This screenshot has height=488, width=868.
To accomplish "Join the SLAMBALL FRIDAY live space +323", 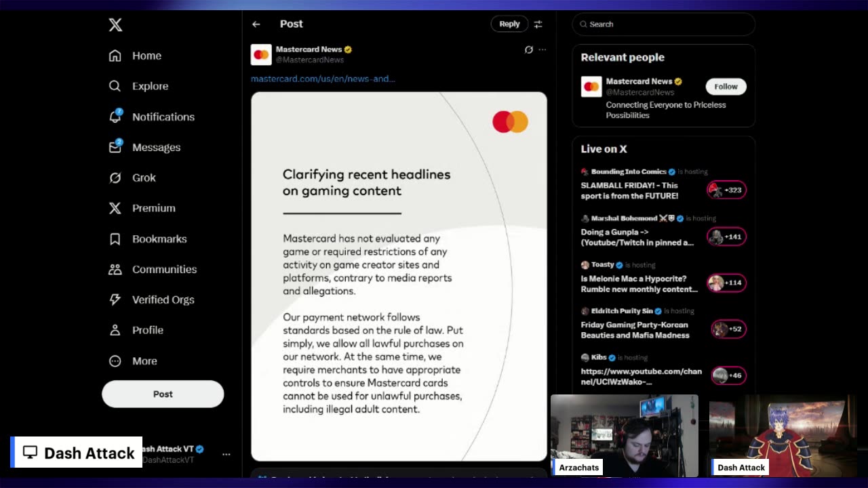I will [726, 190].
